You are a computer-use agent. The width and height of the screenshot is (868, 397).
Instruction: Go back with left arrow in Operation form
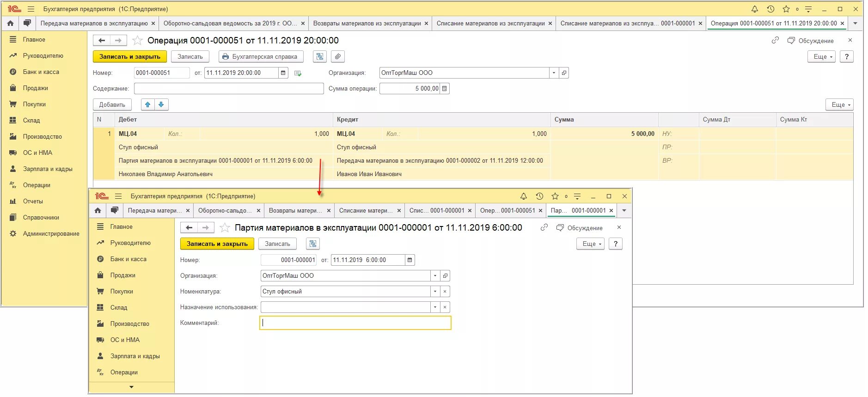102,41
